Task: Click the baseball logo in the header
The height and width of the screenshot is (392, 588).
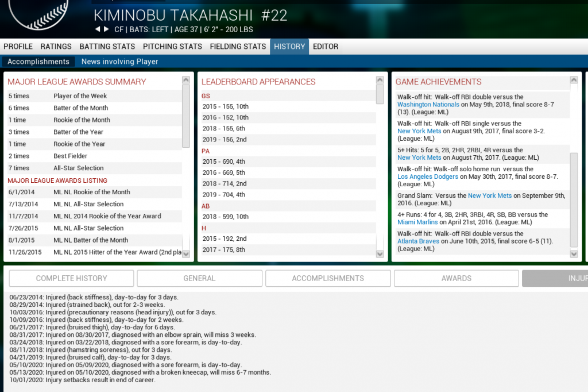Action: (x=38, y=13)
